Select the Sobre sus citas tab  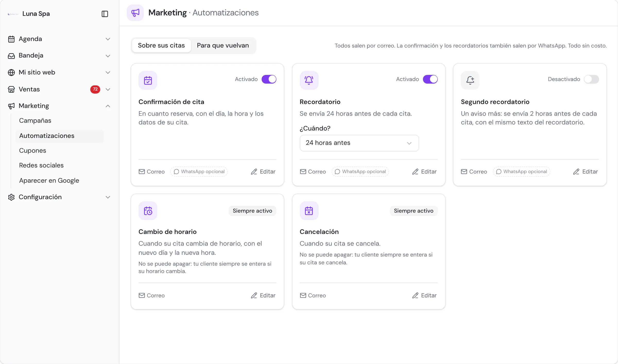pyautogui.click(x=161, y=46)
